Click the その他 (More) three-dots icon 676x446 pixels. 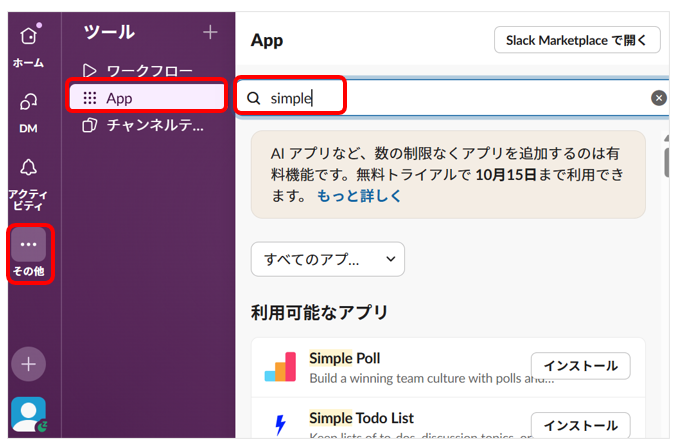pyautogui.click(x=28, y=245)
